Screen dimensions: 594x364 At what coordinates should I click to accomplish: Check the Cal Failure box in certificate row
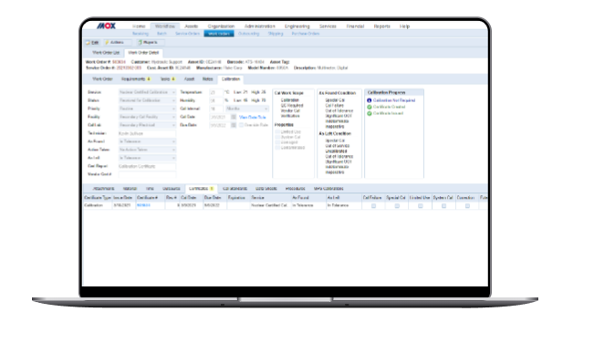click(373, 205)
